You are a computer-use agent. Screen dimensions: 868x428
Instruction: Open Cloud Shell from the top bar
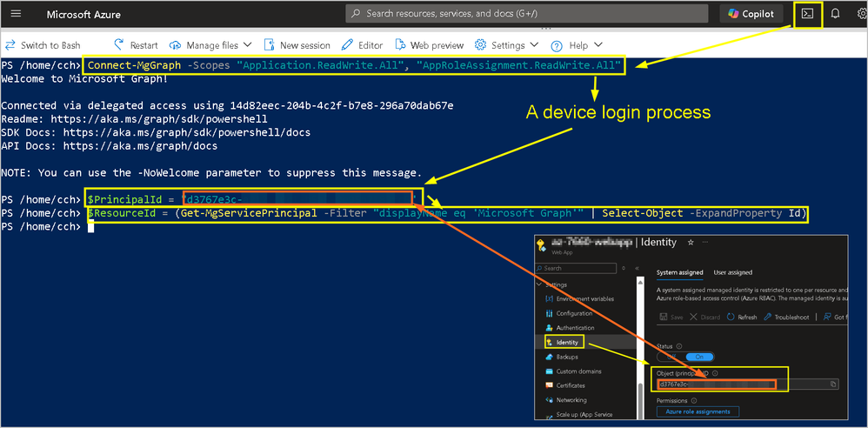tap(808, 15)
